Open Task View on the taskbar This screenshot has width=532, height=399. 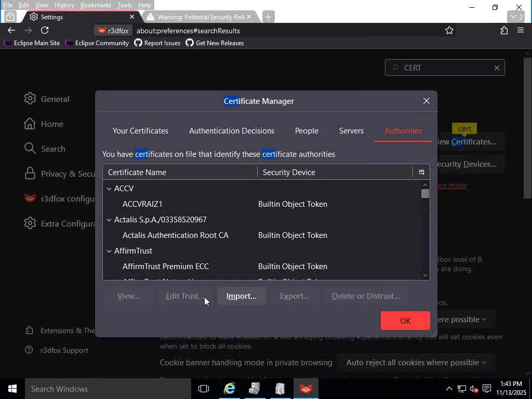tap(204, 389)
